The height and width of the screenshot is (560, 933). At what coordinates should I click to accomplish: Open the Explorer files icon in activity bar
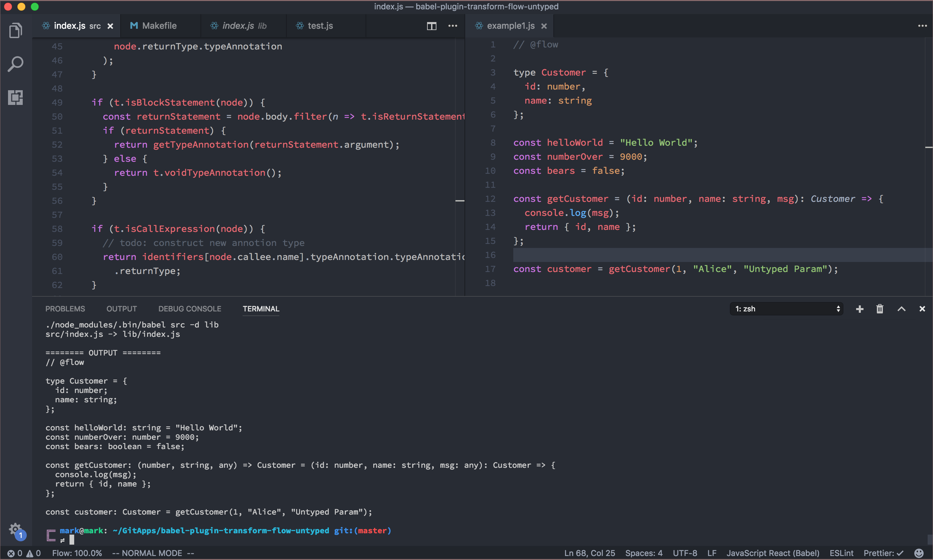click(15, 30)
